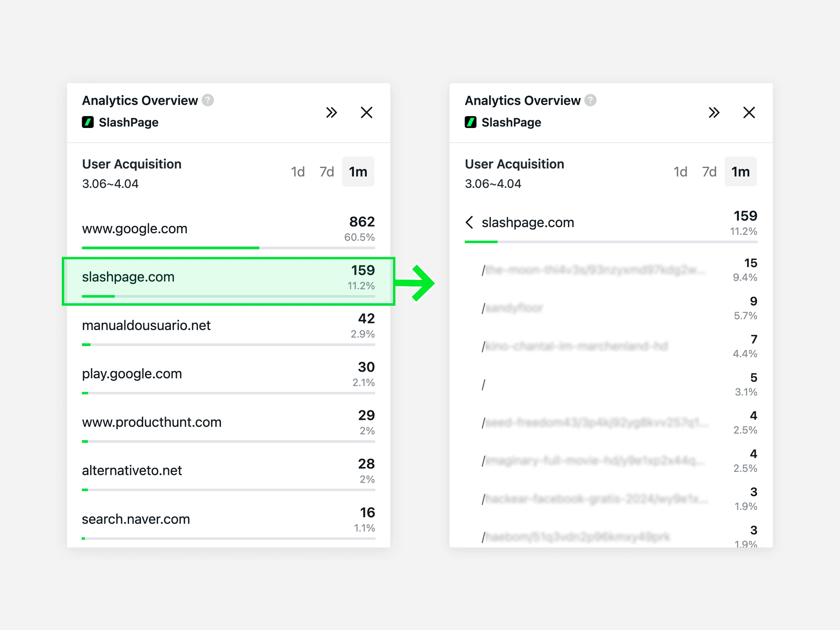Viewport: 840px width, 630px height.
Task: Click the 4.4% value in right panel
Action: coord(745,354)
